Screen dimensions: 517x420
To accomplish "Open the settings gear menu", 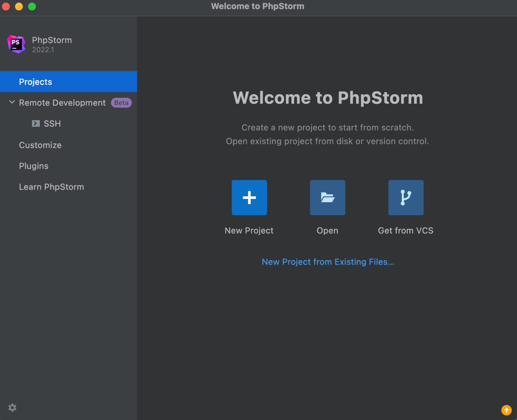I will (13, 407).
